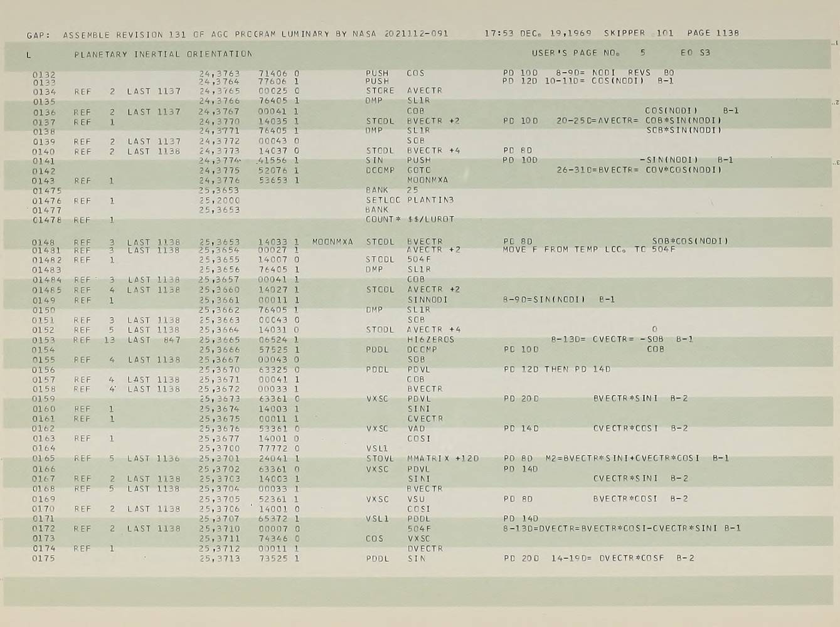Select octal word '06524' on line 0153
Screen dimensions: 840x627
point(273,340)
